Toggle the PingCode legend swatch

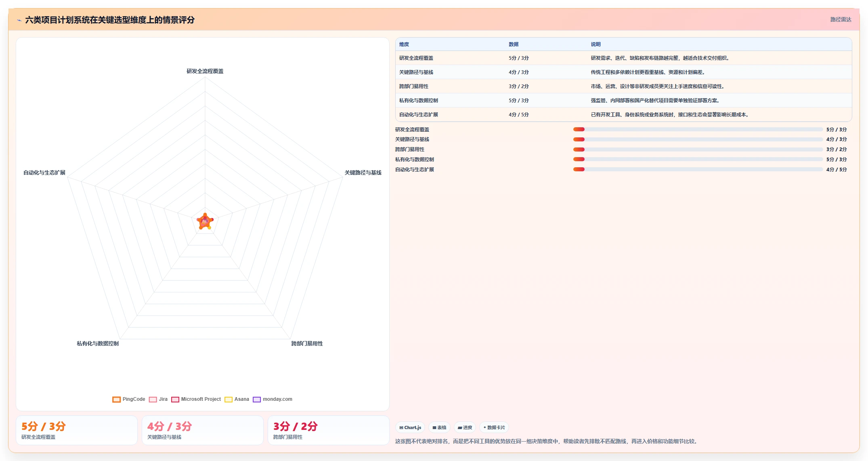(116, 399)
